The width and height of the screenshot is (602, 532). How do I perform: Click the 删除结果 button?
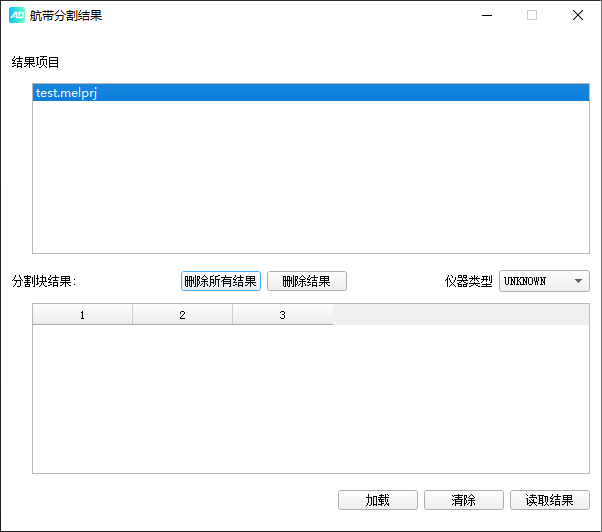pos(307,281)
